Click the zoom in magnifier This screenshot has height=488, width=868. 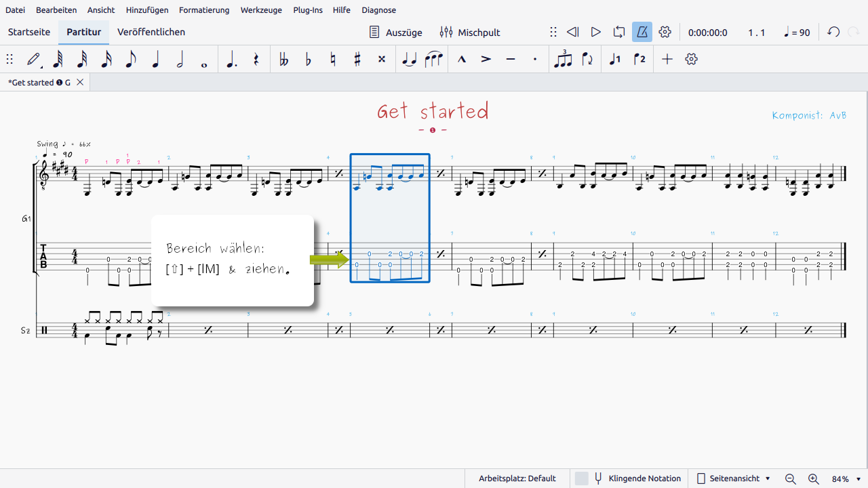(x=813, y=479)
